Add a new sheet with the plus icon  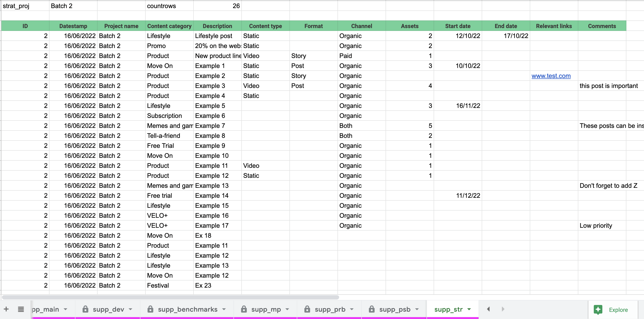click(x=6, y=309)
